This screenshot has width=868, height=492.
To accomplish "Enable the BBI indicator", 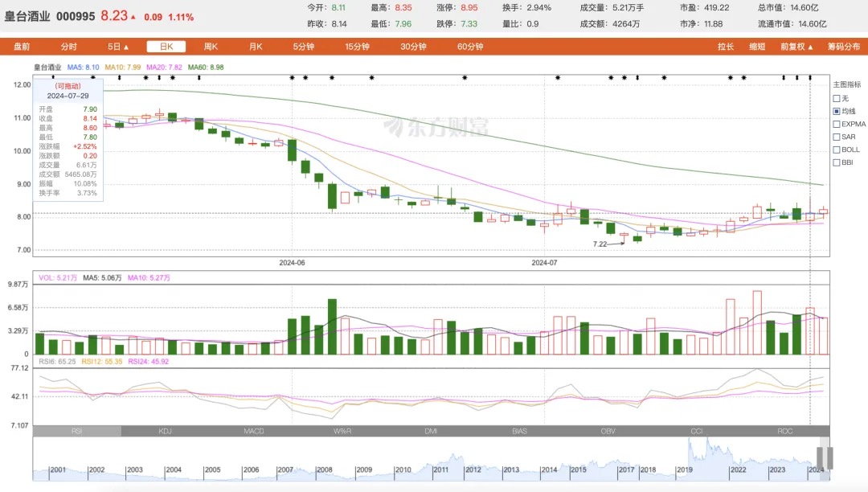I will pyautogui.click(x=837, y=162).
